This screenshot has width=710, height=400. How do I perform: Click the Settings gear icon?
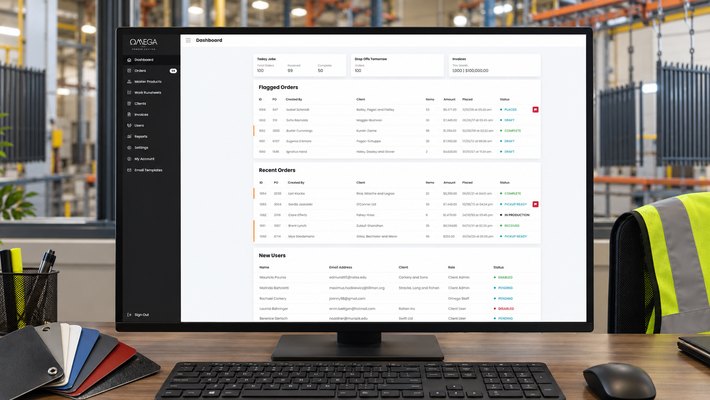pos(129,148)
